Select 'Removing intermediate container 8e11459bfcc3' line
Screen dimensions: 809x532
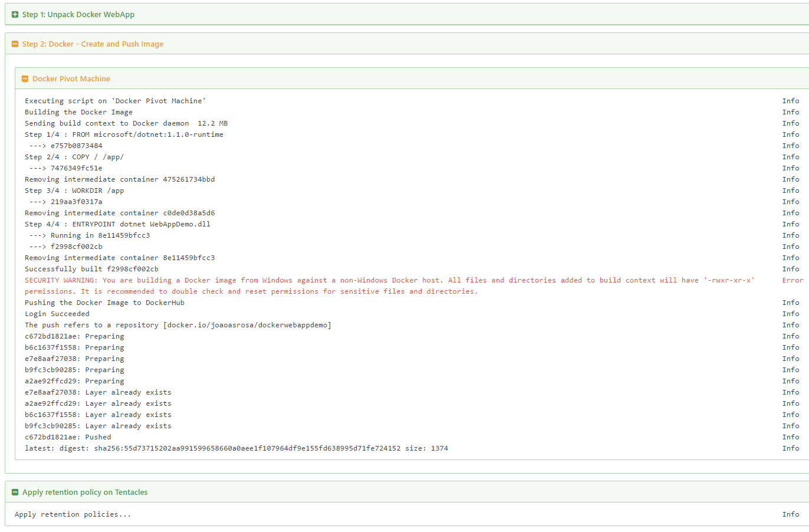click(120, 258)
